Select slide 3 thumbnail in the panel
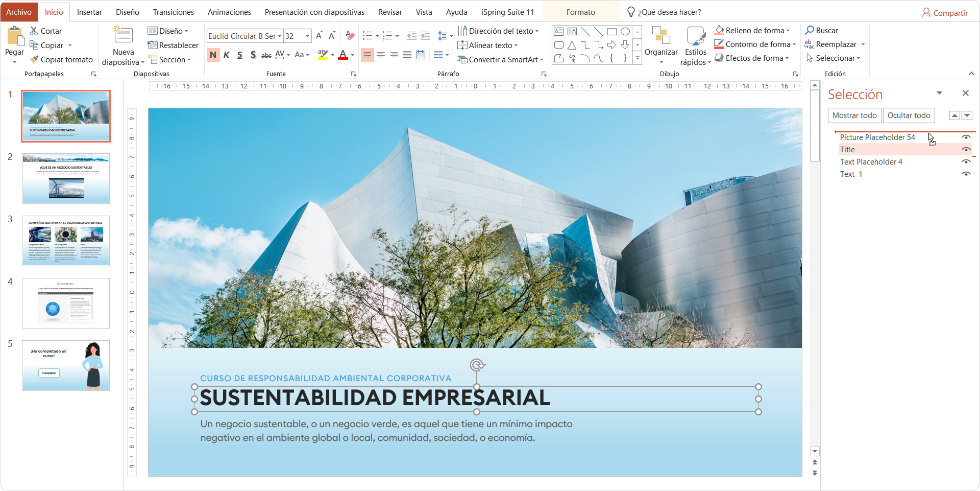Viewport: 980px width, 491px height. pyautogui.click(x=66, y=241)
